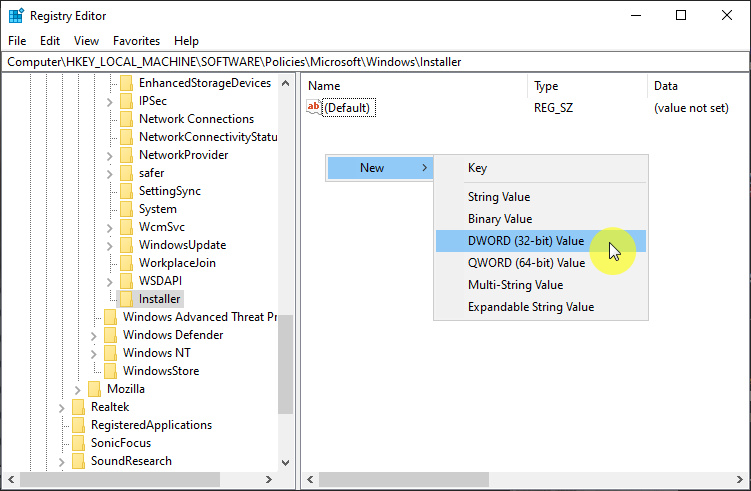Screen dimensions: 751x491
Task: Choose DWORD (32-bit) Value from submenu
Action: coord(525,241)
